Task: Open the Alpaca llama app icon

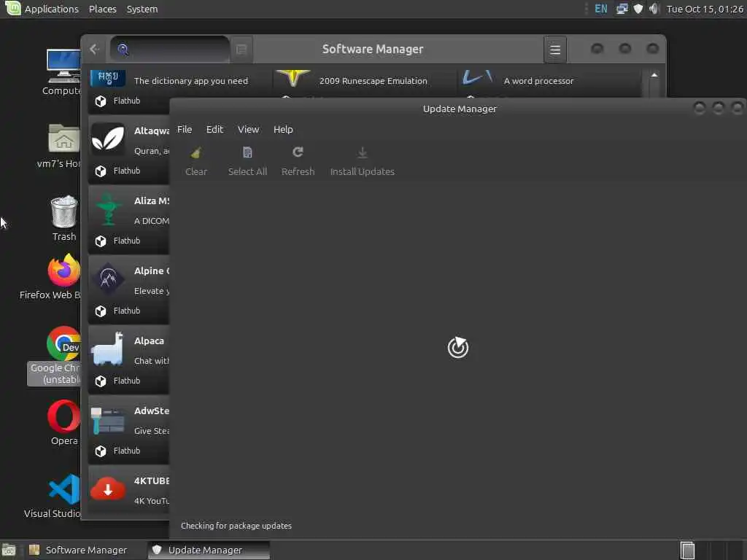Action: (x=108, y=349)
